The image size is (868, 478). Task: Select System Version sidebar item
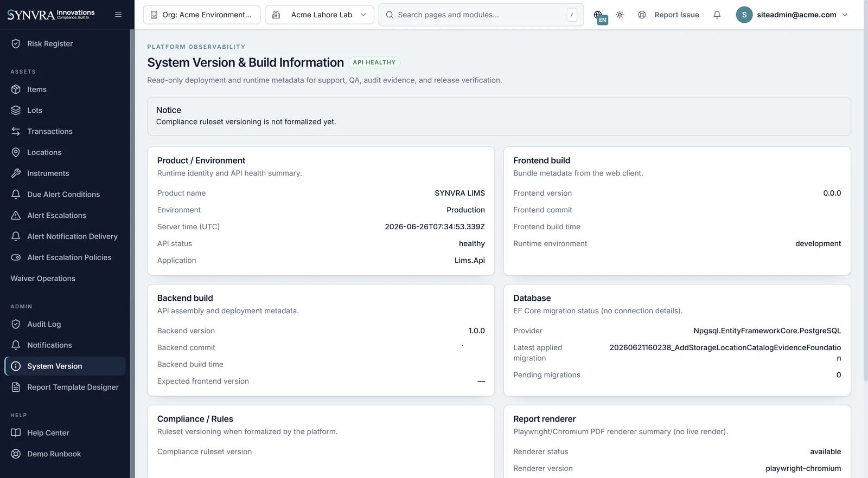[x=65, y=366]
